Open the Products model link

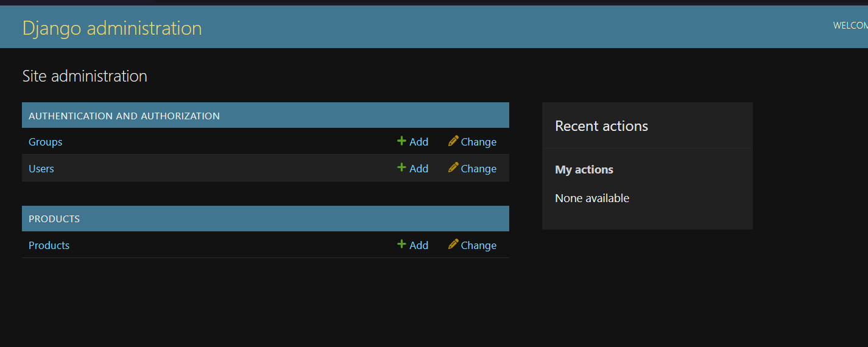[x=49, y=245]
